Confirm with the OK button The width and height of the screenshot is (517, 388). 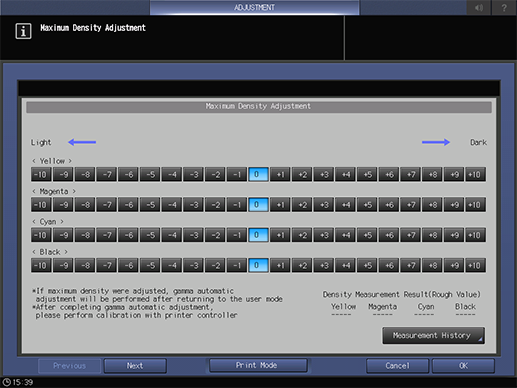tap(463, 366)
